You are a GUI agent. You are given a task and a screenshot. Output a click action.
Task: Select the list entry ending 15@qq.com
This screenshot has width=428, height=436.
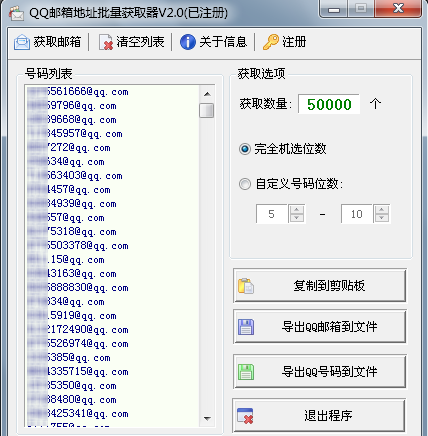click(66, 260)
